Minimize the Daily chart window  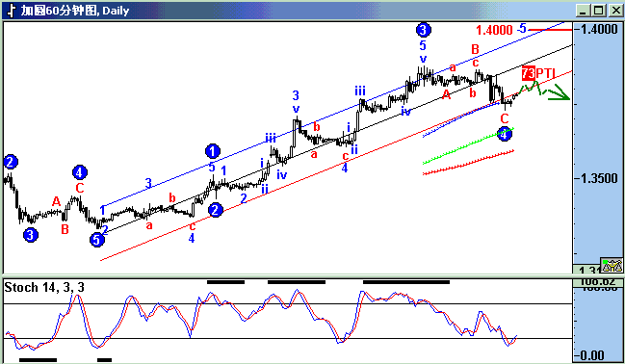[583, 11]
